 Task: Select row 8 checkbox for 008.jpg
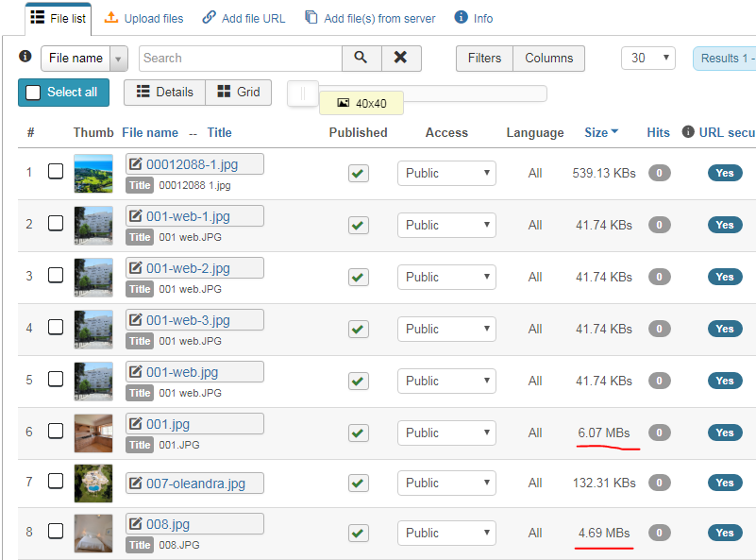[56, 531]
